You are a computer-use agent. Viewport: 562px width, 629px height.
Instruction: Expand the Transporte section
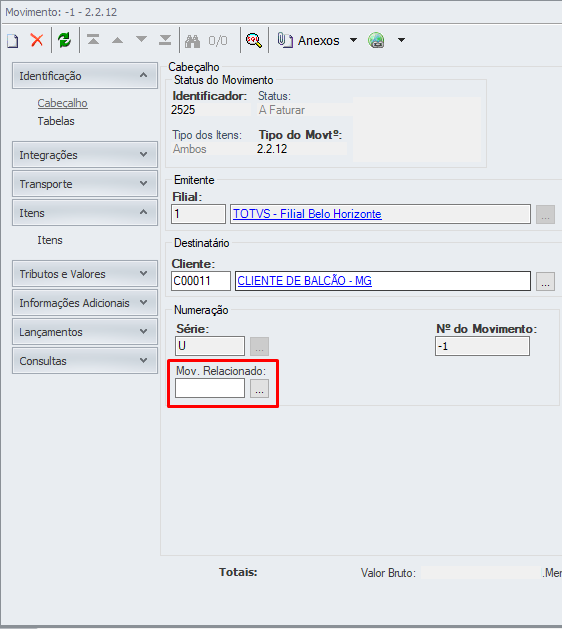(85, 184)
